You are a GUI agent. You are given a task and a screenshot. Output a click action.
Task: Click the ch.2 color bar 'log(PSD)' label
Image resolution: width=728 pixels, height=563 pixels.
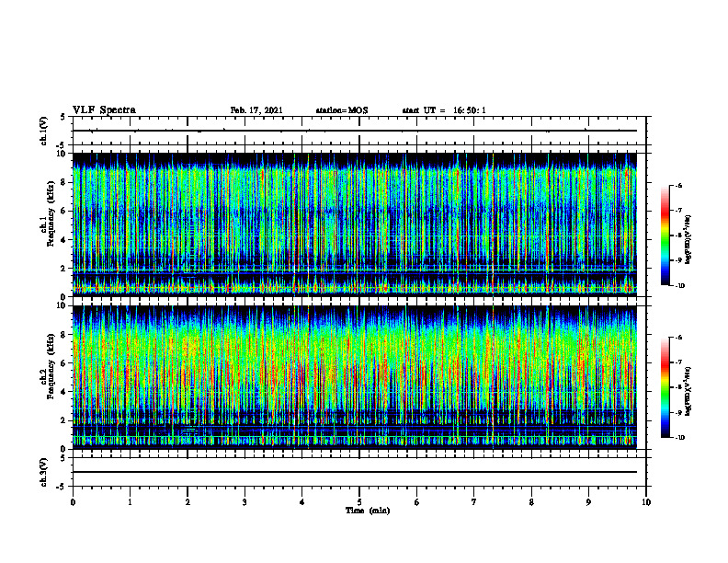tap(688, 392)
